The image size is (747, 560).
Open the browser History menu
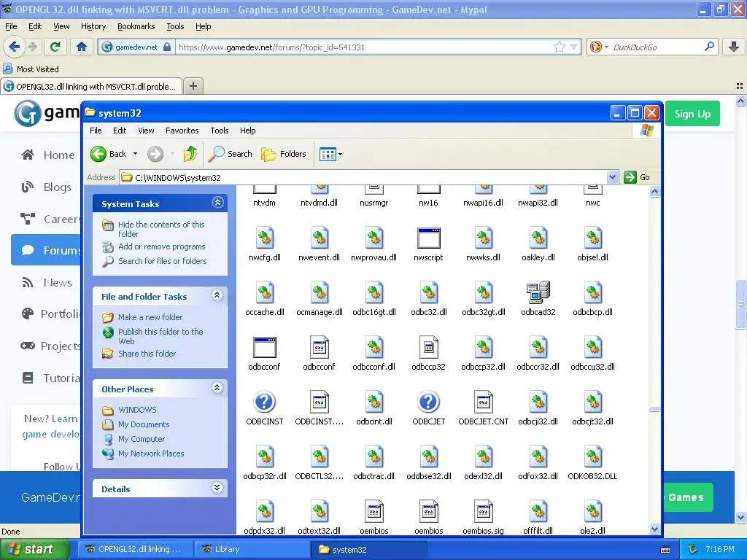93,27
